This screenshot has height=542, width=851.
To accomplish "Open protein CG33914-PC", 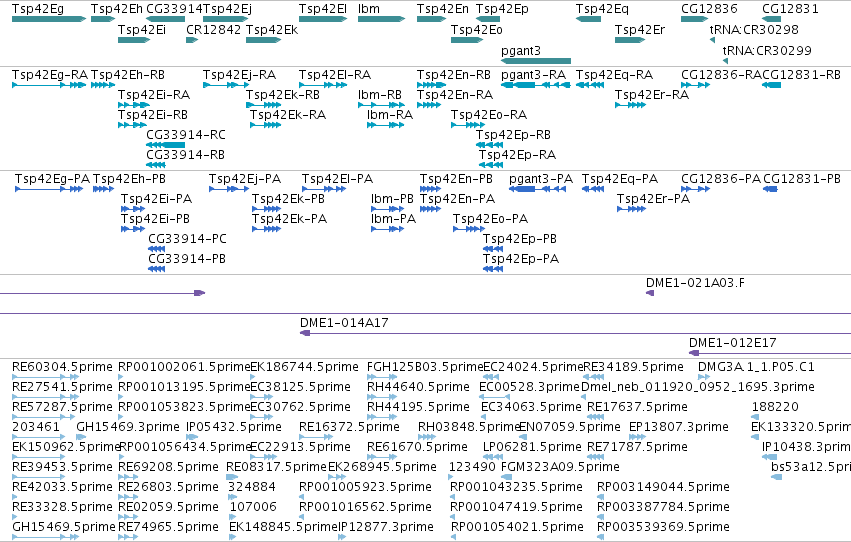I will click(187, 239).
